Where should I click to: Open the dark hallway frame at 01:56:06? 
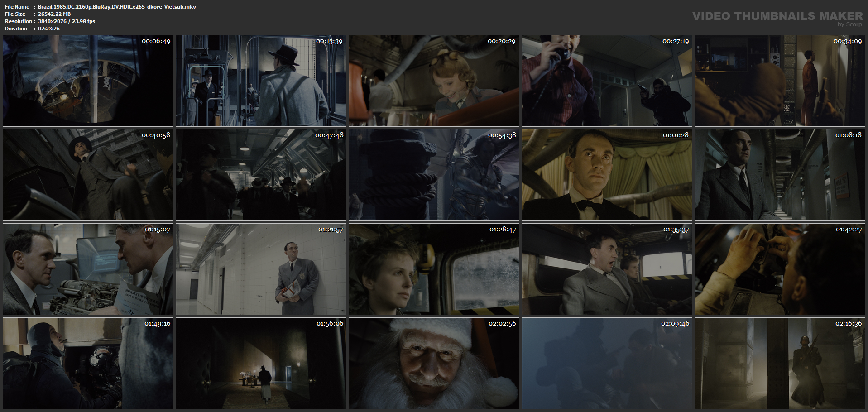(261, 363)
